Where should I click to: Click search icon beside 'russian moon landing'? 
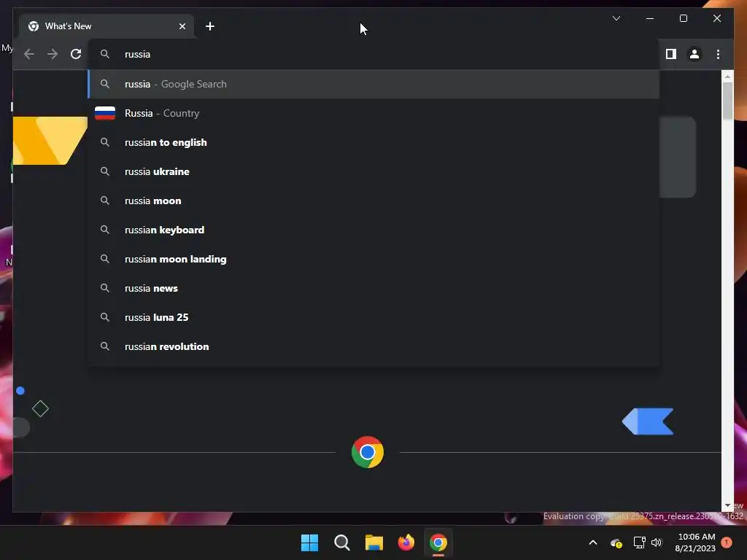coord(105,259)
